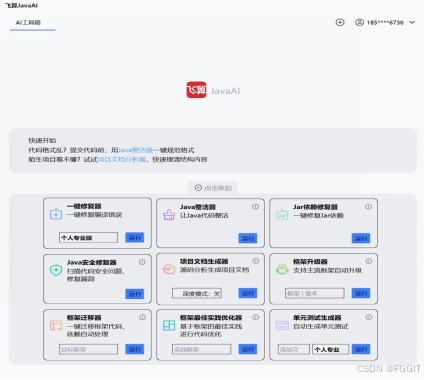This screenshot has height=380, width=424.
Task: Click the Java安全修复器 shield icon
Action: 56,270
